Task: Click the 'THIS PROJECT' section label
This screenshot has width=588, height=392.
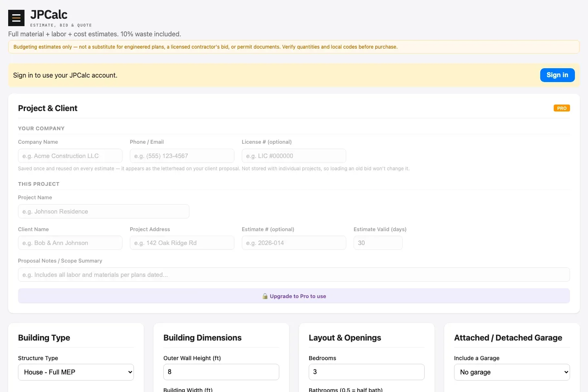Action: point(39,184)
